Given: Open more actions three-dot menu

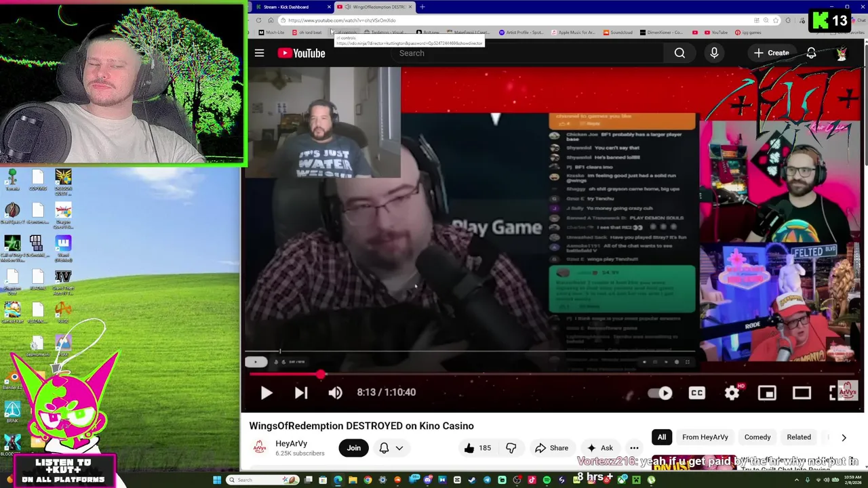Looking at the screenshot, I should tap(634, 448).
